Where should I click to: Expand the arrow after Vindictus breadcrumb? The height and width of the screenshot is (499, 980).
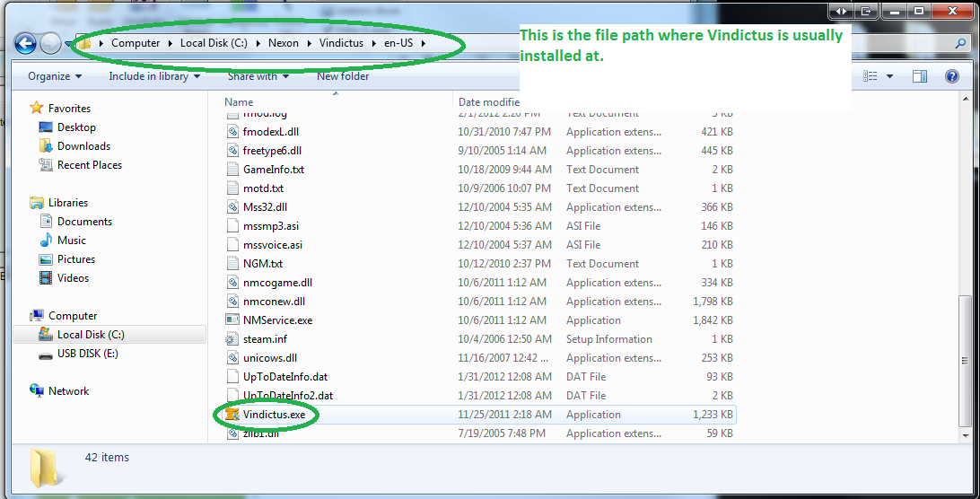tap(373, 43)
